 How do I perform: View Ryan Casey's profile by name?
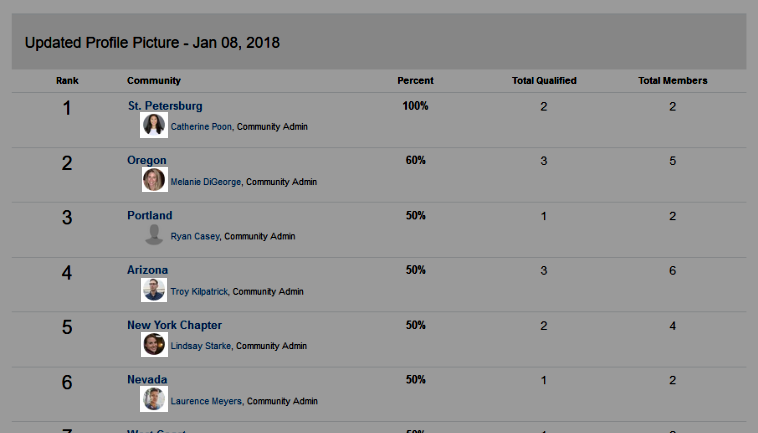tap(195, 236)
